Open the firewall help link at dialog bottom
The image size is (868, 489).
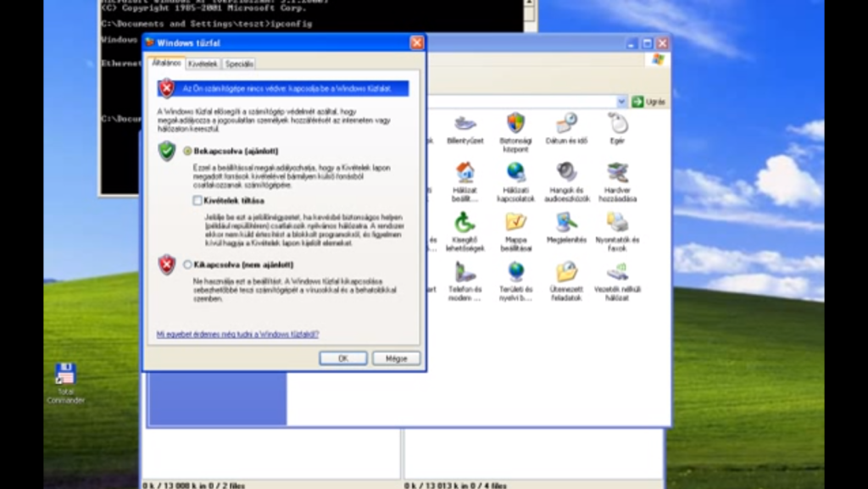[x=237, y=334]
